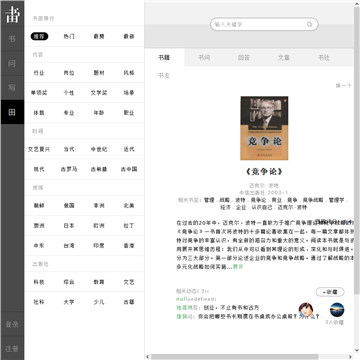Click the vertical scrollbar thumb
The height and width of the screenshot is (360, 360).
(x=357, y=150)
